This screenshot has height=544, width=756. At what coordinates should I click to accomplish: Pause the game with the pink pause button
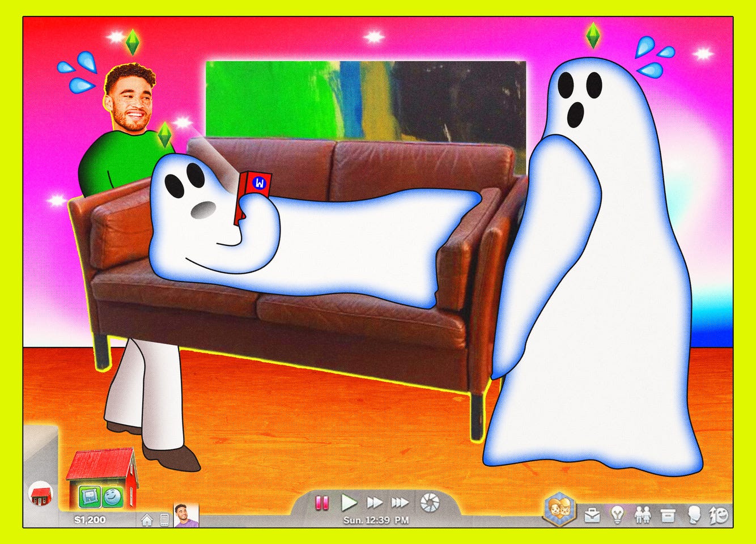coord(322,503)
